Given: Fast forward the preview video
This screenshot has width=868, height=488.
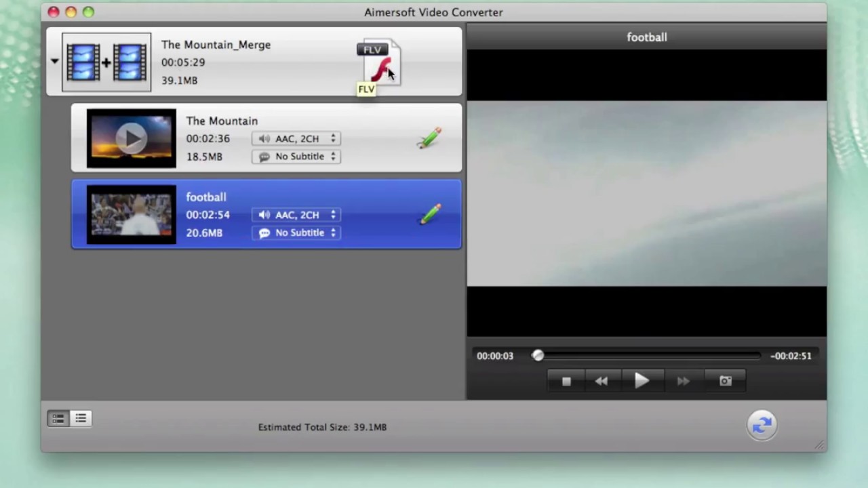Looking at the screenshot, I should click(x=683, y=381).
